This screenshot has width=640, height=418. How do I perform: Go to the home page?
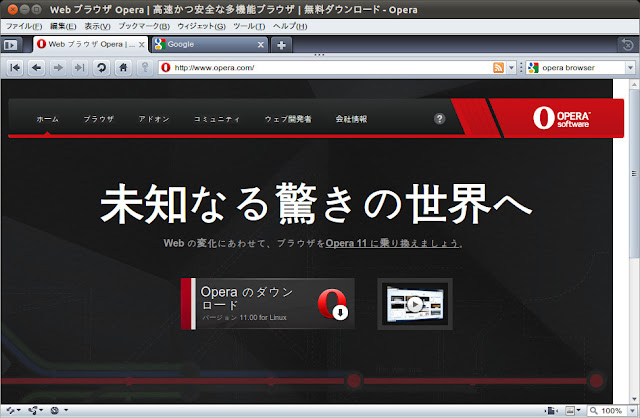tap(123, 67)
